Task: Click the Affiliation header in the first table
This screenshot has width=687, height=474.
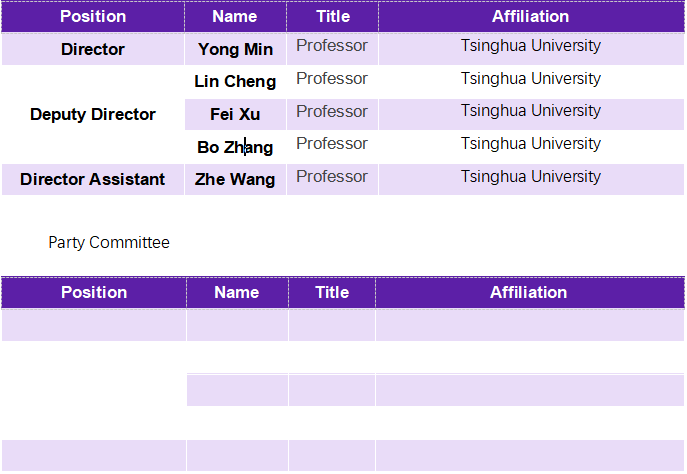Action: point(530,16)
